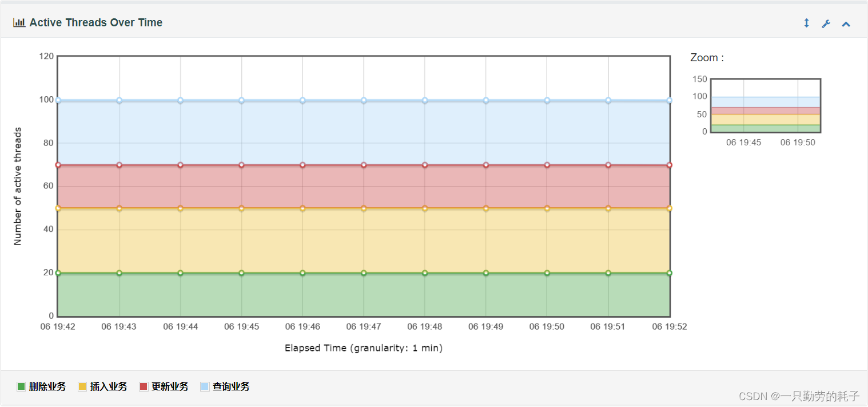This screenshot has width=868, height=407.
Task: Toggle the green 删除业务 legend swatch
Action: 21,387
